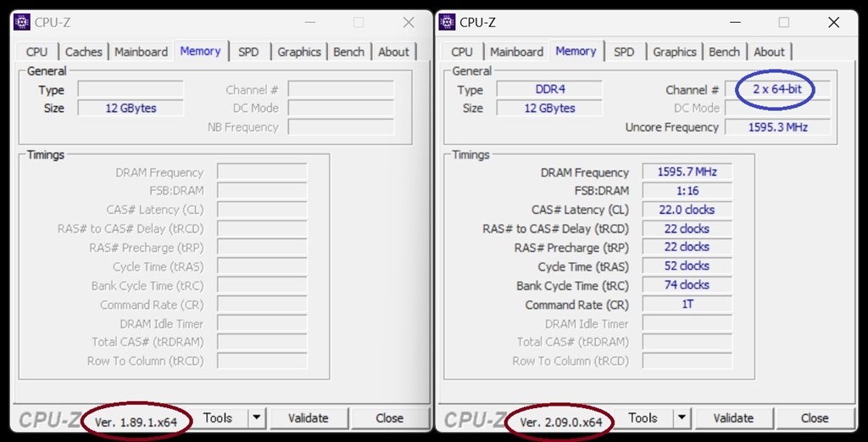Select Memory tab in left CPU-Z window

pos(200,51)
